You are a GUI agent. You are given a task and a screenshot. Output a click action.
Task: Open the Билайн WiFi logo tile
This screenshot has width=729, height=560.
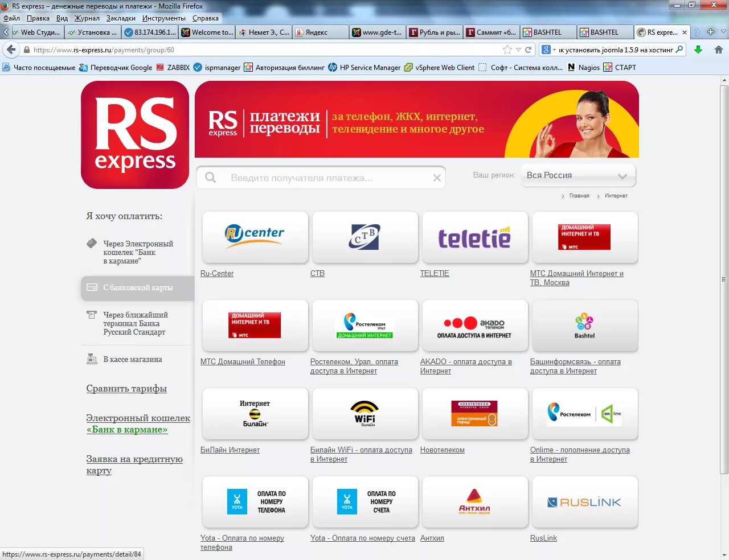[x=365, y=414]
